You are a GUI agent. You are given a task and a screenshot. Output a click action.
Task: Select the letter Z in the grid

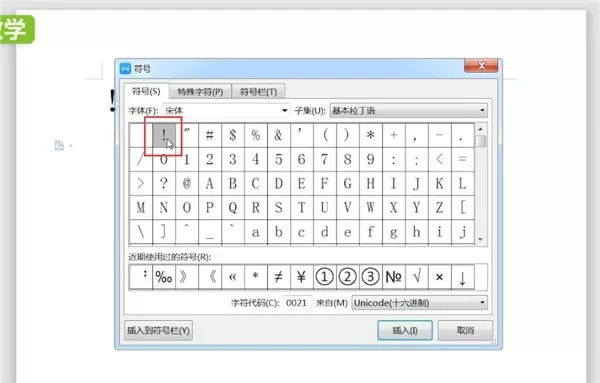(x=439, y=208)
